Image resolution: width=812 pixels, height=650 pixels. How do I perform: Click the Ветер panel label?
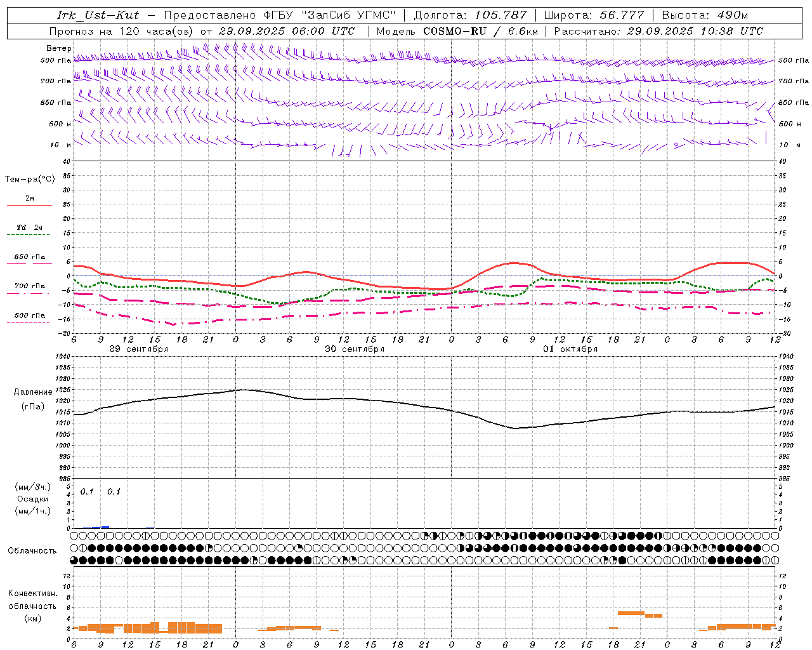(58, 48)
